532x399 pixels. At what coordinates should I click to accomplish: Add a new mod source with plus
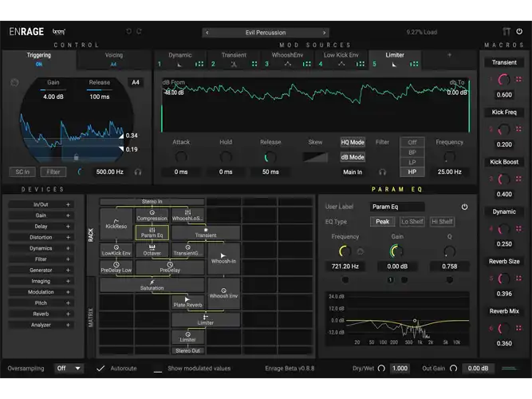pyautogui.click(x=449, y=55)
